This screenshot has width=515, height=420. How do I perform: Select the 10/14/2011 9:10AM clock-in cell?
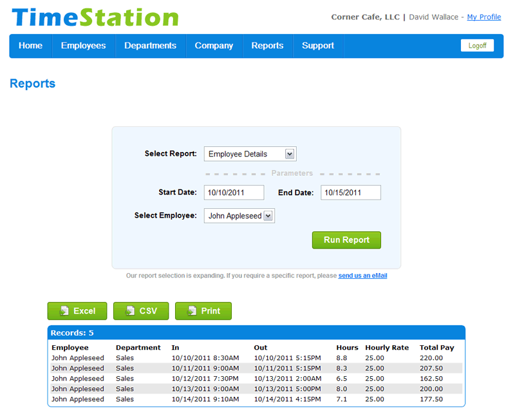click(x=205, y=399)
